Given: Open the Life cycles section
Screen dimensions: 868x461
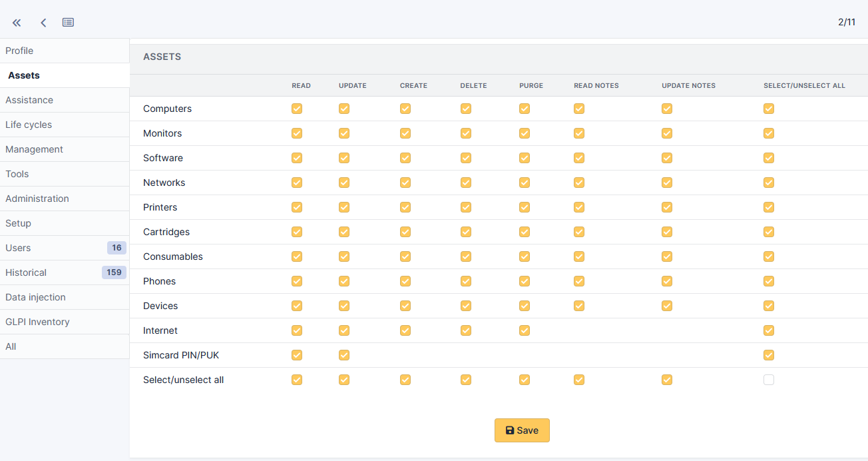Looking at the screenshot, I should click(29, 125).
